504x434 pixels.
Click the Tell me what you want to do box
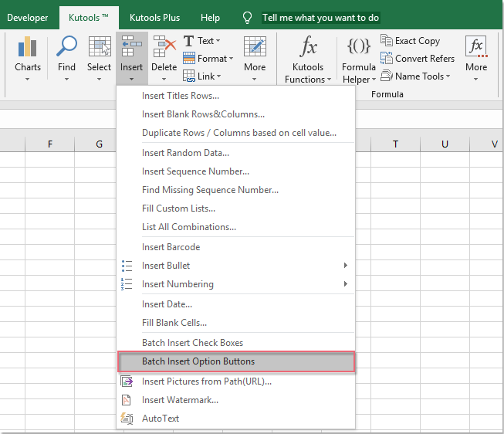[321, 18]
